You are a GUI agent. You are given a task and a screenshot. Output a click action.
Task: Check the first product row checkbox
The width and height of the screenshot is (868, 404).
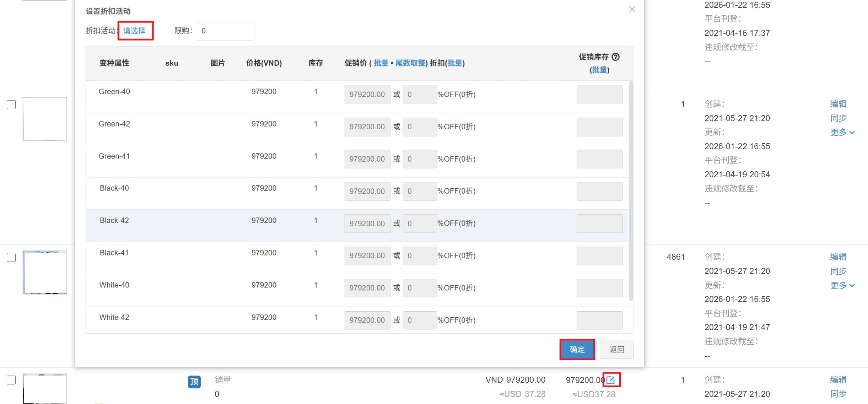11,104
